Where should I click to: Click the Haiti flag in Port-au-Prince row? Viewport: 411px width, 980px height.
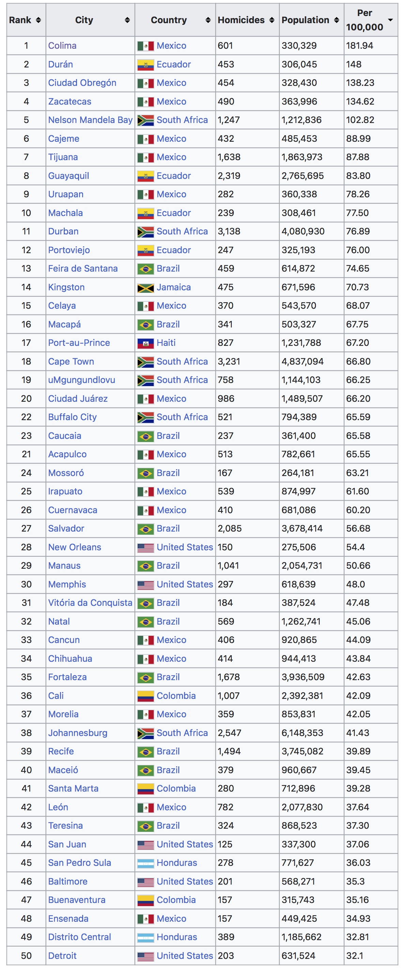[x=146, y=343]
